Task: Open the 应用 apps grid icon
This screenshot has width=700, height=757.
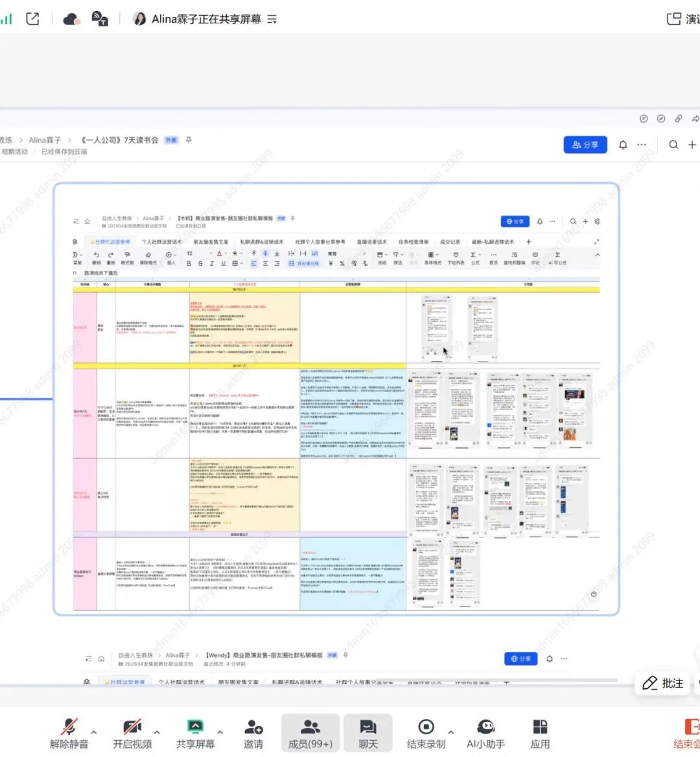Action: 540,733
